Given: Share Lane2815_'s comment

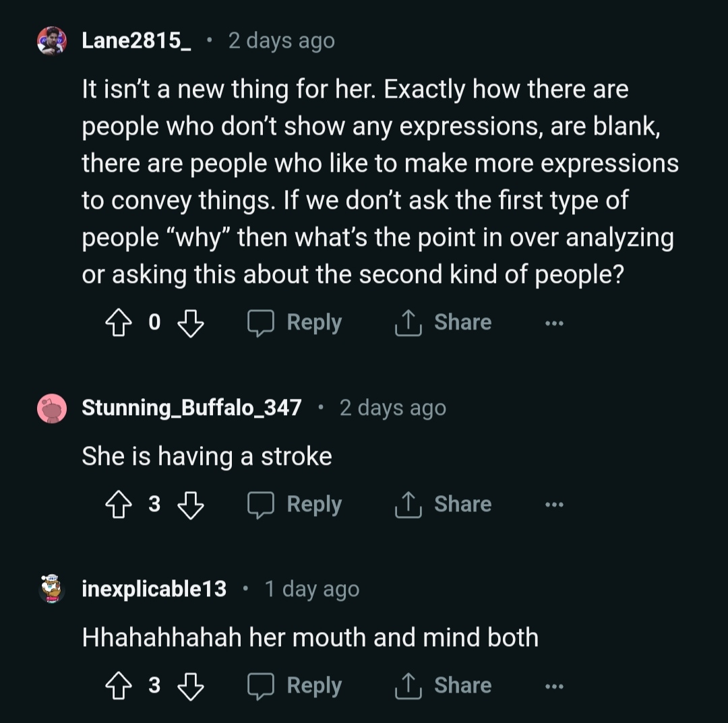Looking at the screenshot, I should tap(443, 323).
